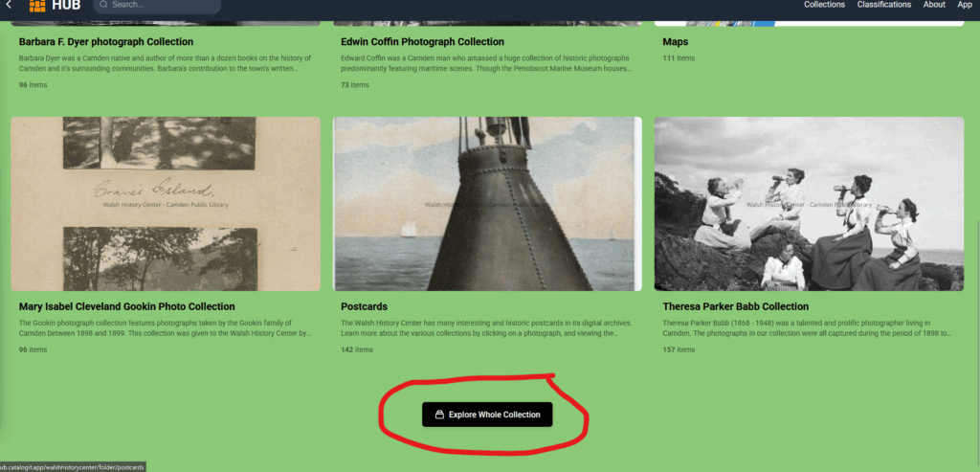Click the page's vertical scrollbar
980x472 pixels.
coord(975,287)
